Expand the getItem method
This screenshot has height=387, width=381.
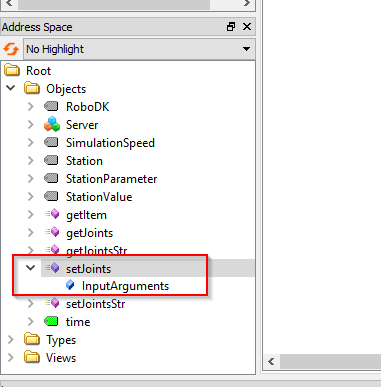pyautogui.click(x=31, y=214)
